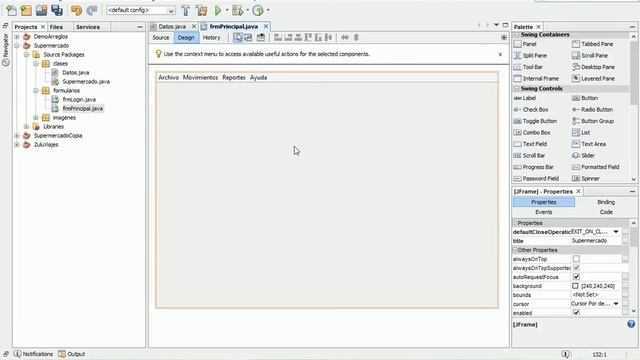Open the default config dropdown
640x360 pixels.
click(x=171, y=10)
